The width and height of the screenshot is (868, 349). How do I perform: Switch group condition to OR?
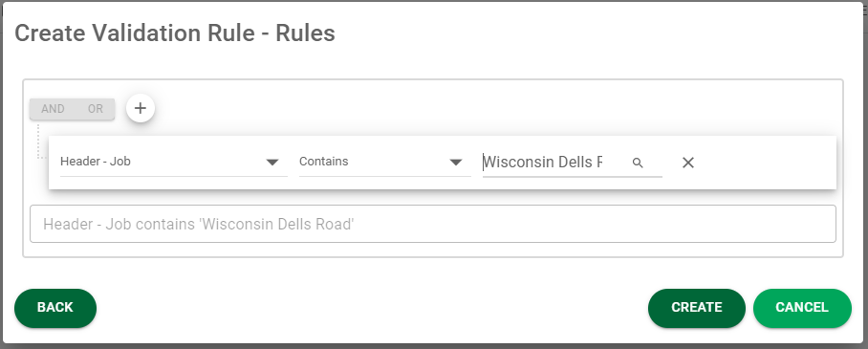pos(96,109)
